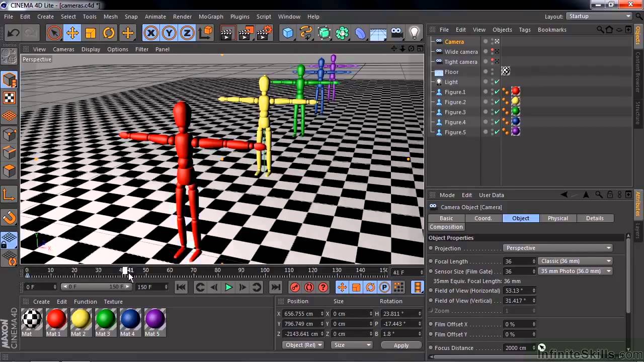644x362 pixels.
Task: Click the Floor checkerboard texture tag
Action: point(506,71)
